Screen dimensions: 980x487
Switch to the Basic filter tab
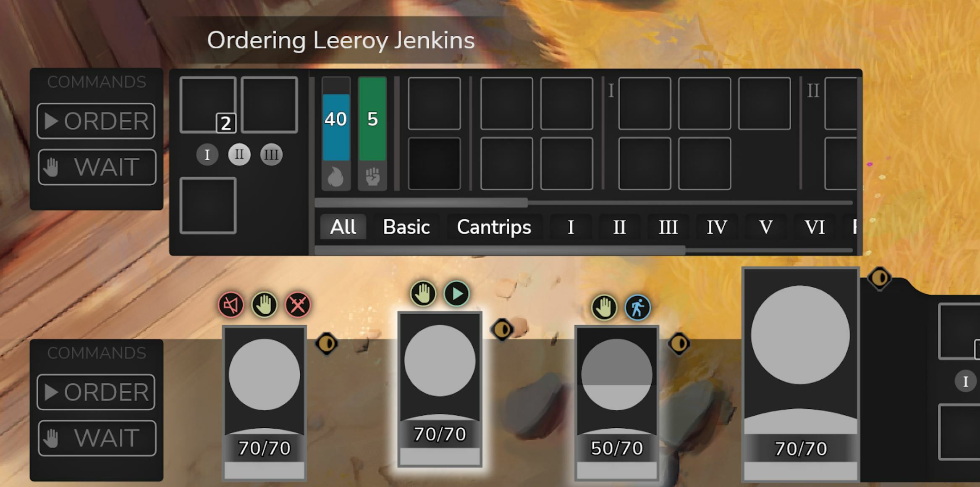pyautogui.click(x=406, y=227)
